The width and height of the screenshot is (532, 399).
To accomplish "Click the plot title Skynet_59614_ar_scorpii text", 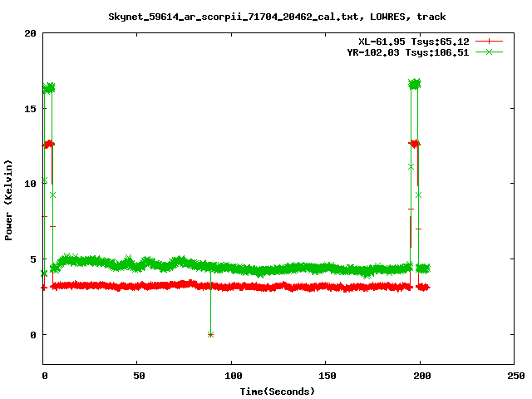I will point(277,17).
